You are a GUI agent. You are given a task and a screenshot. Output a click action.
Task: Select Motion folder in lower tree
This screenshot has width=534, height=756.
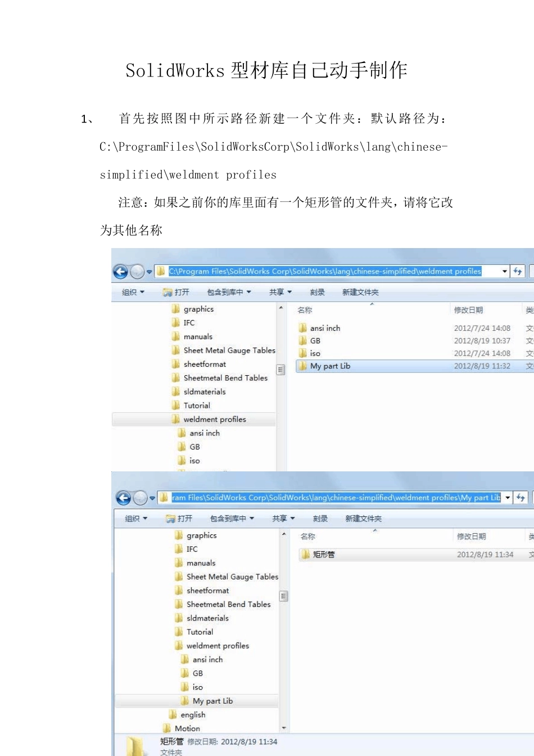(x=182, y=728)
